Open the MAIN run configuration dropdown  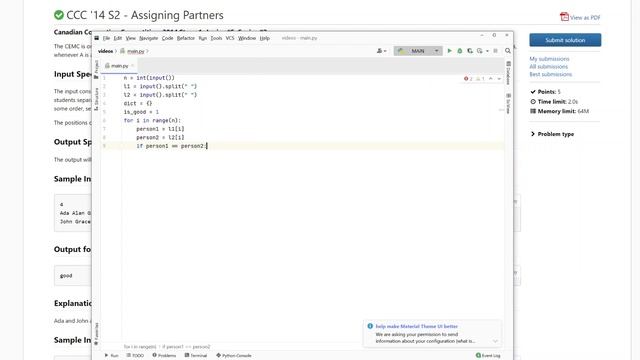pyautogui.click(x=418, y=51)
